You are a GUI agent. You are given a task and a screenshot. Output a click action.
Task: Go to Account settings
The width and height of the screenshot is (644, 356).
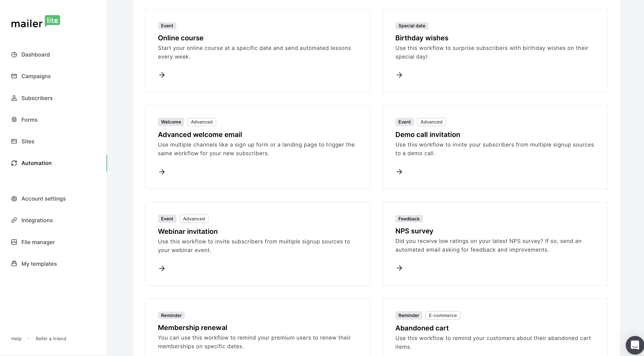click(44, 199)
